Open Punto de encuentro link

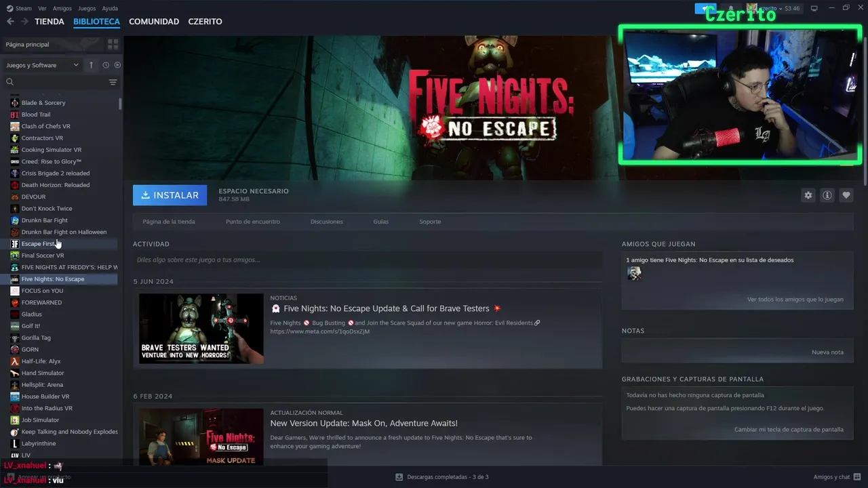[253, 222]
